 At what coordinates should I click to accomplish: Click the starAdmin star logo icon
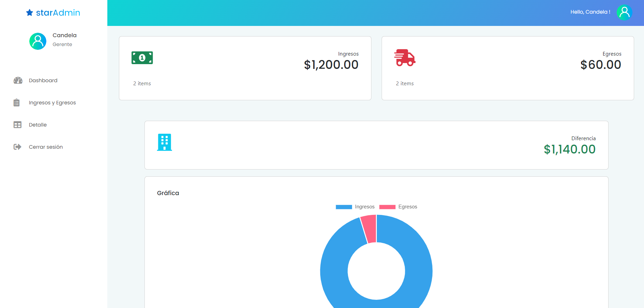coord(30,13)
